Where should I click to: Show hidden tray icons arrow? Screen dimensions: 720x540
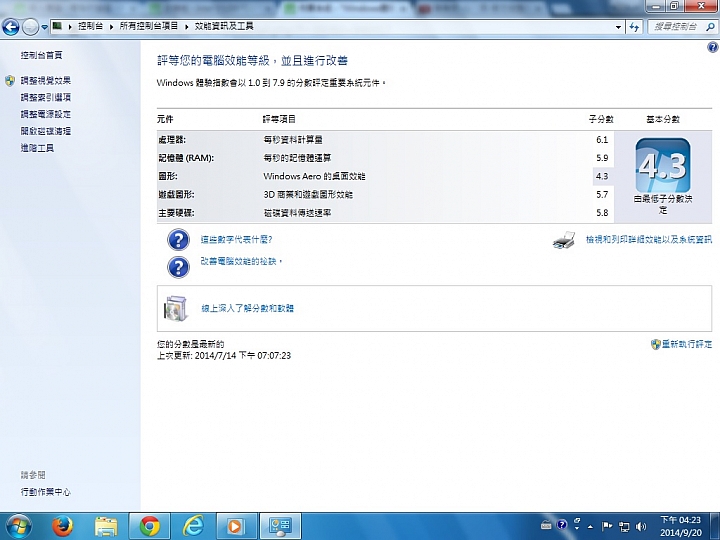[591, 527]
